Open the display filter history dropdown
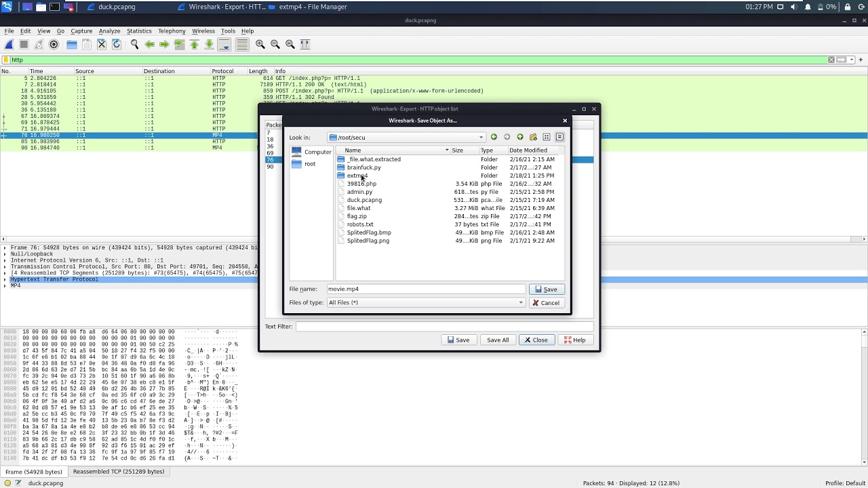868x488 pixels. tap(851, 60)
